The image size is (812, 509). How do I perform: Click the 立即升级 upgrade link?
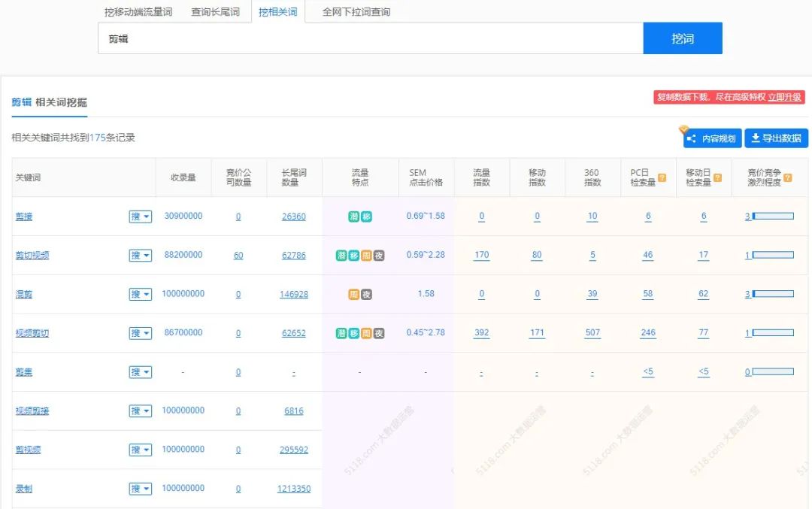pyautogui.click(x=784, y=98)
